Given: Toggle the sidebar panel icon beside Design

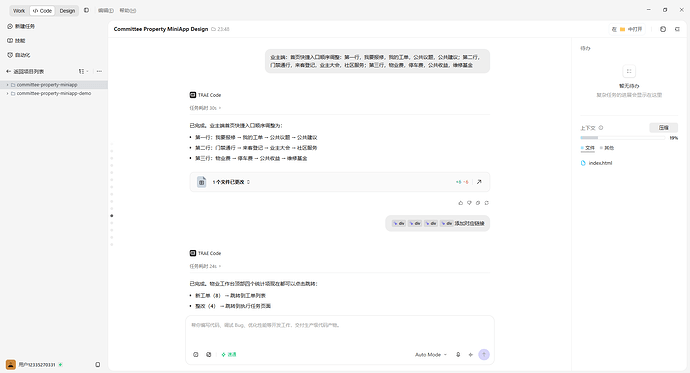Looking at the screenshot, I should click(86, 10).
